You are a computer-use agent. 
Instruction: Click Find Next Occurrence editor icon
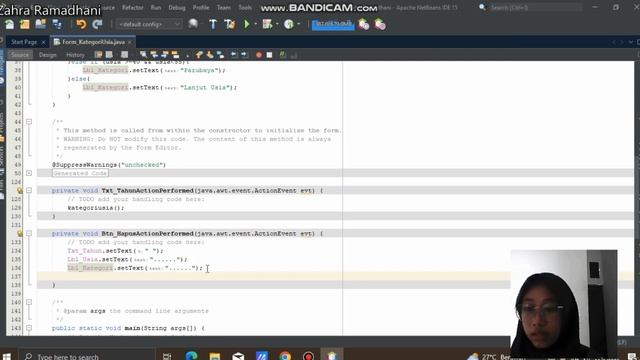164,55
